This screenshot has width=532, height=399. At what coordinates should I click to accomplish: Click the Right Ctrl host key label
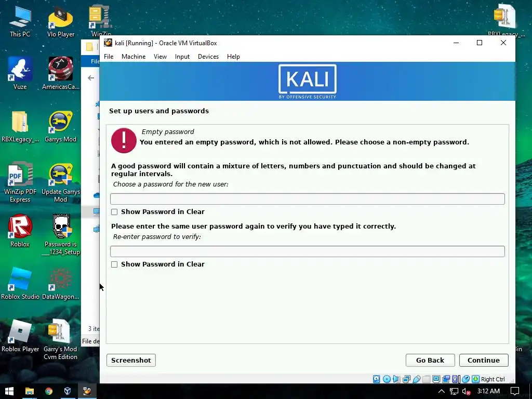pyautogui.click(x=493, y=379)
